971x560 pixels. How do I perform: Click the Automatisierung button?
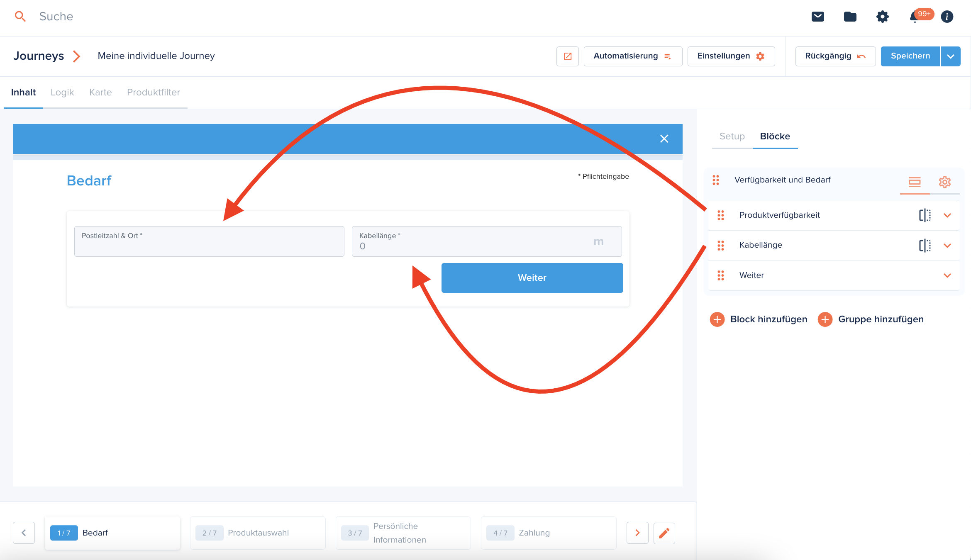pyautogui.click(x=633, y=56)
